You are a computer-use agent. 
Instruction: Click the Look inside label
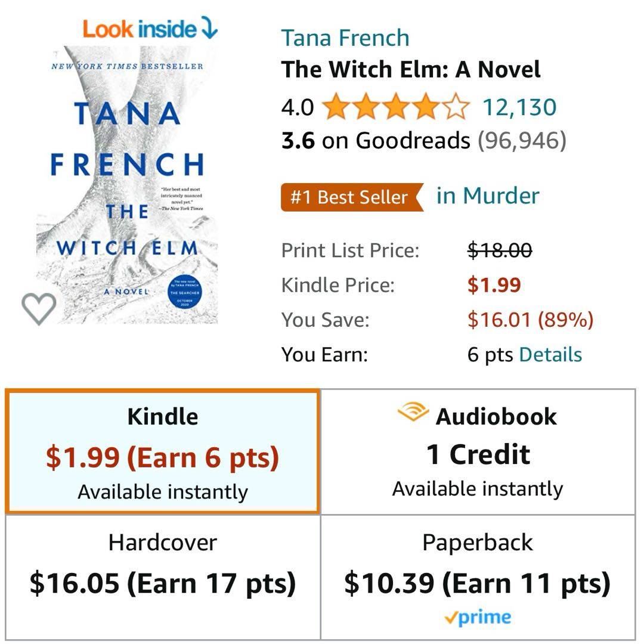(x=139, y=29)
